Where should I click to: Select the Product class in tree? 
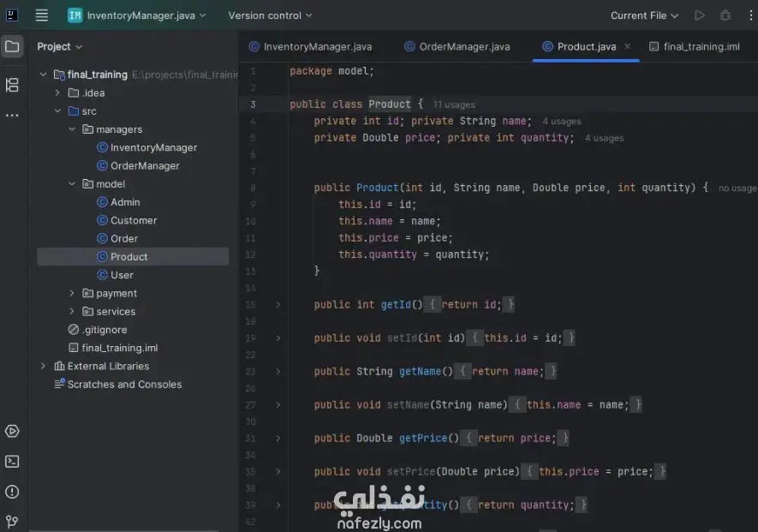click(133, 257)
